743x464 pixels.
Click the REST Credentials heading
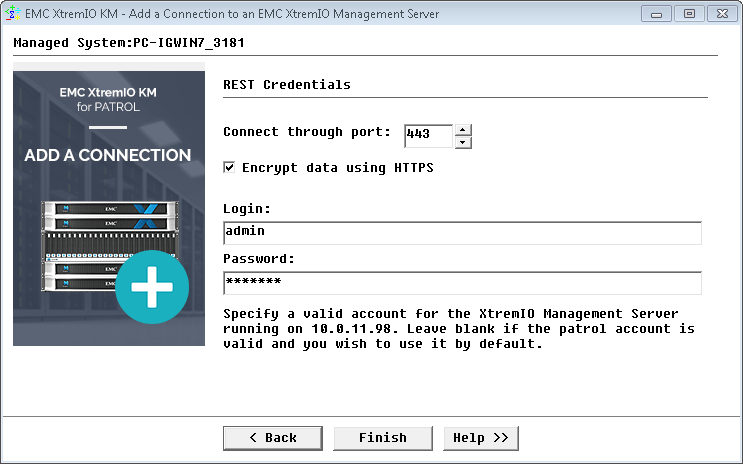click(287, 84)
